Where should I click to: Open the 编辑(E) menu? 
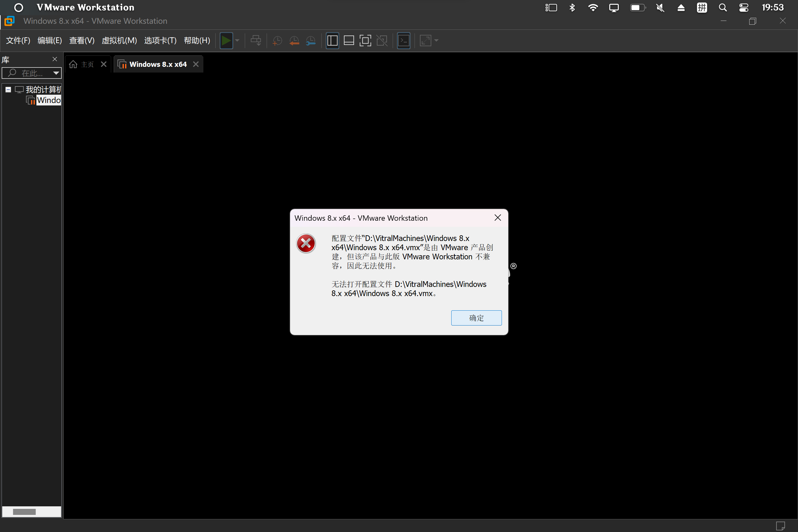point(50,41)
